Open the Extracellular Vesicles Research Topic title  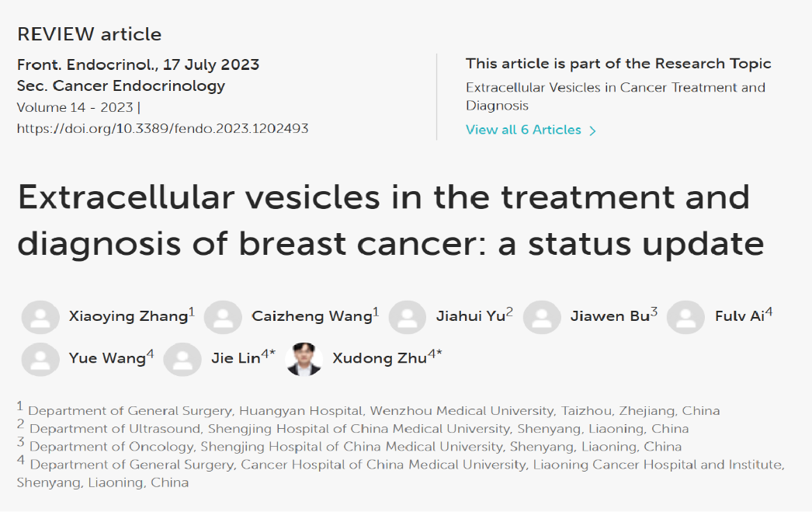[x=616, y=96]
